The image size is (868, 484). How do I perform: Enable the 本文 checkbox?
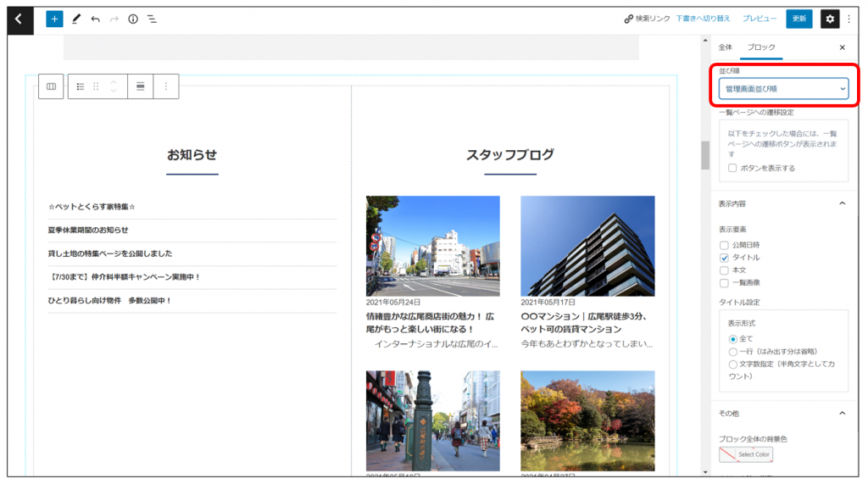724,270
